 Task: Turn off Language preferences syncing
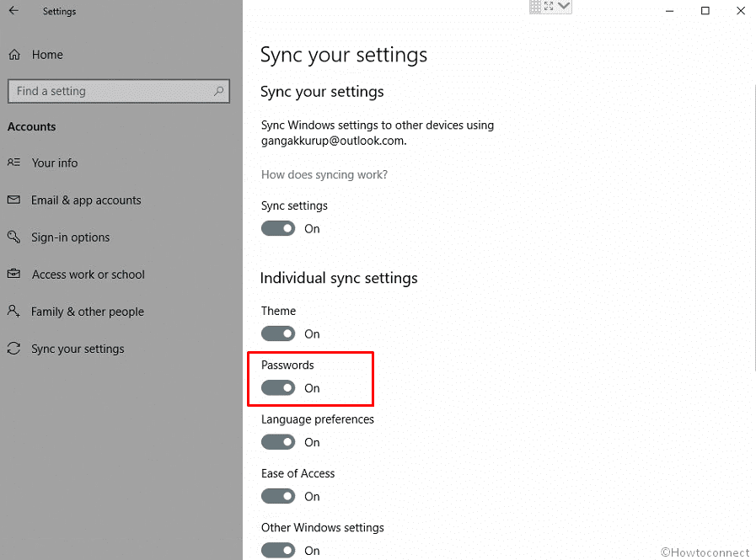pyautogui.click(x=278, y=442)
